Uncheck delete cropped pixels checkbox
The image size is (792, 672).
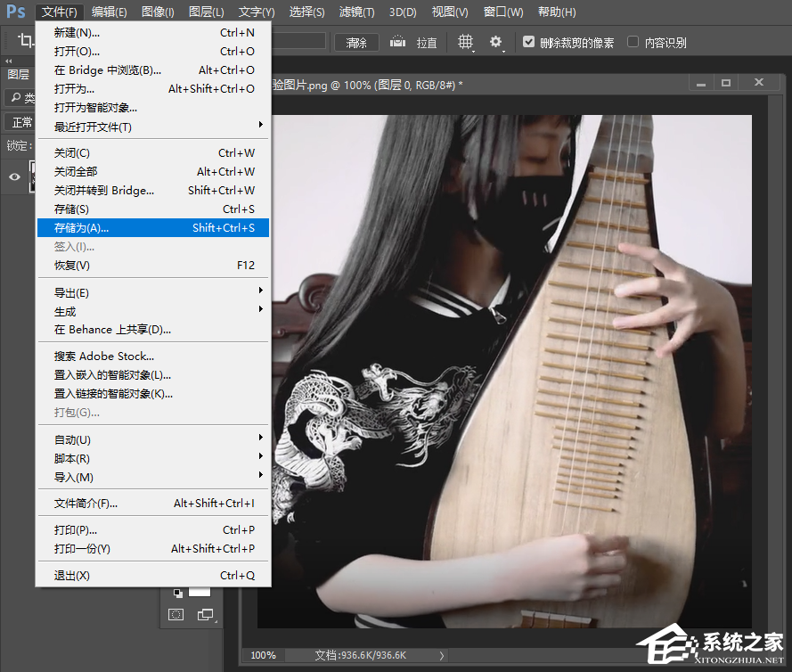[x=529, y=42]
